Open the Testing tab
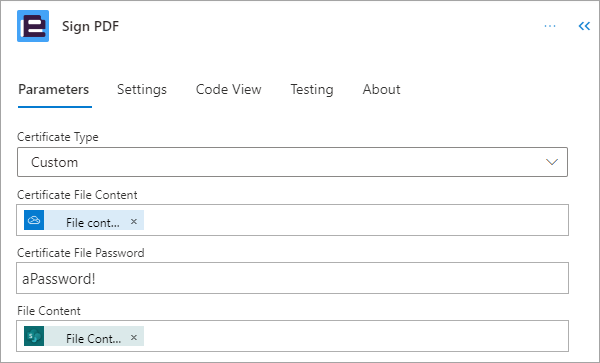Image resolution: width=600 pixels, height=363 pixels. point(312,90)
